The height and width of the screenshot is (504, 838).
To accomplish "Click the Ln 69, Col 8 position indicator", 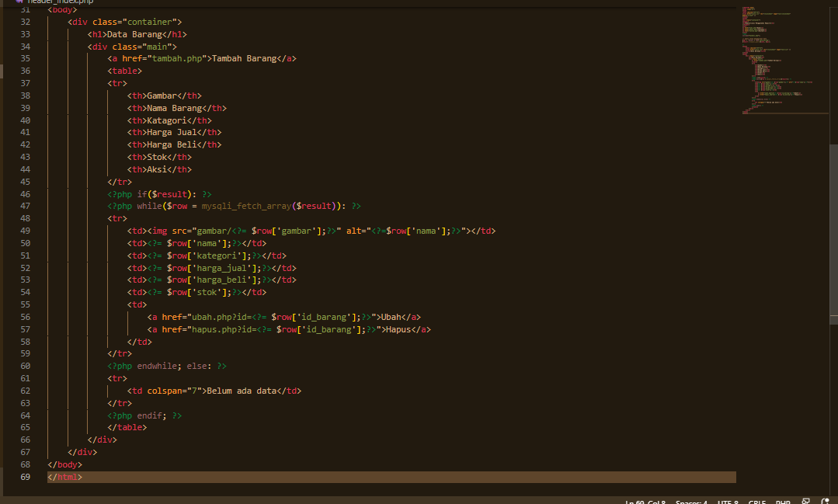I will [x=645, y=502].
